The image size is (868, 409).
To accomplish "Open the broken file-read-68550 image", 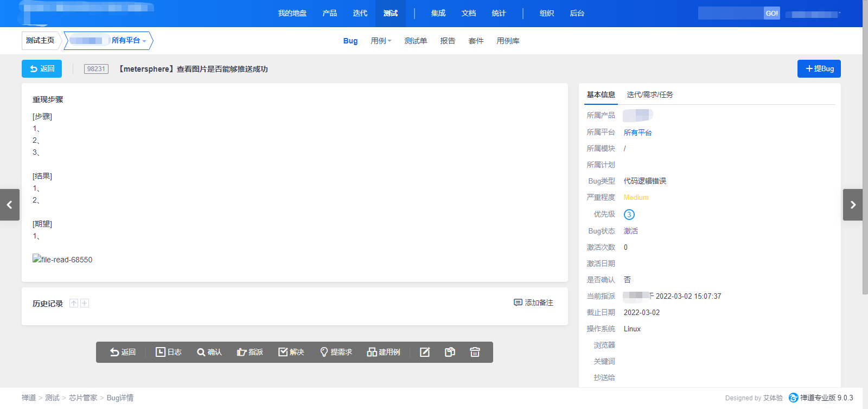I will pos(62,260).
